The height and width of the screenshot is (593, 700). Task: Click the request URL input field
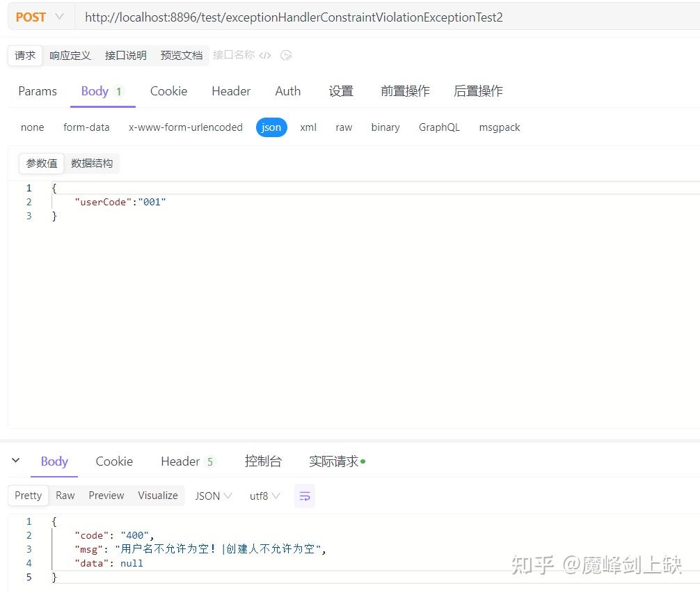click(292, 17)
